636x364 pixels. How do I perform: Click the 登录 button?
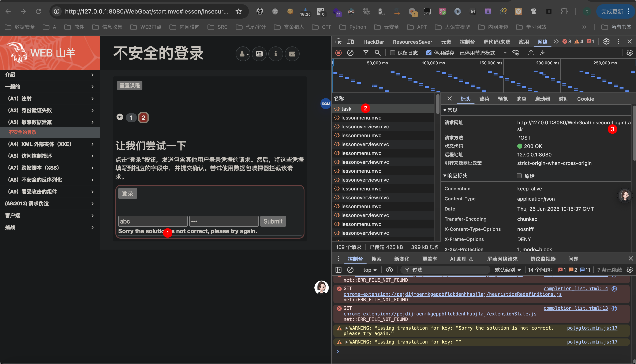click(127, 193)
